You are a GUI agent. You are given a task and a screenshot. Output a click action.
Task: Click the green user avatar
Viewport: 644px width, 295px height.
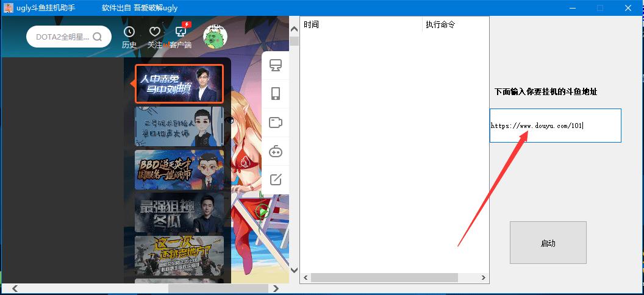215,36
